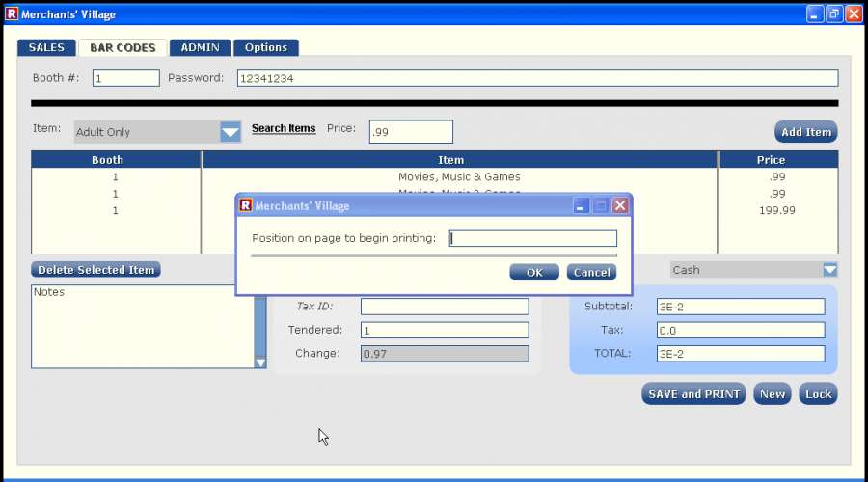
Task: Click SAVE and PRINT button
Action: coord(693,393)
